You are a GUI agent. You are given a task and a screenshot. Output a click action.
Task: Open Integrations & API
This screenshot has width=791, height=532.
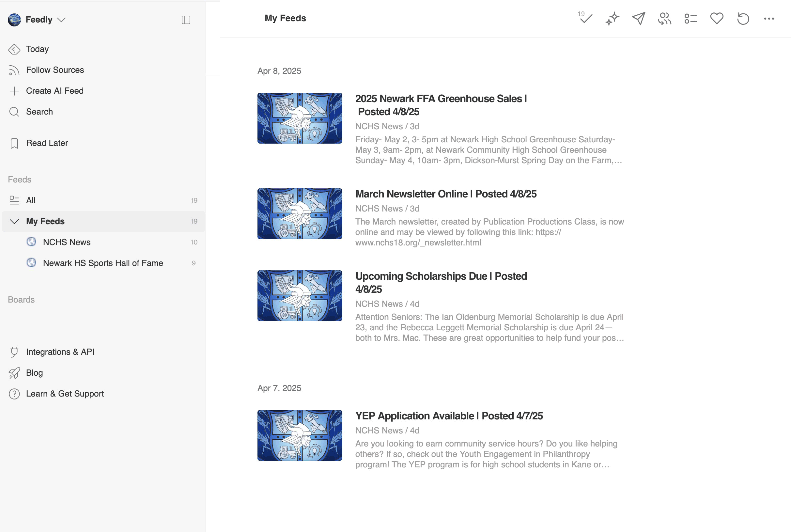(60, 352)
